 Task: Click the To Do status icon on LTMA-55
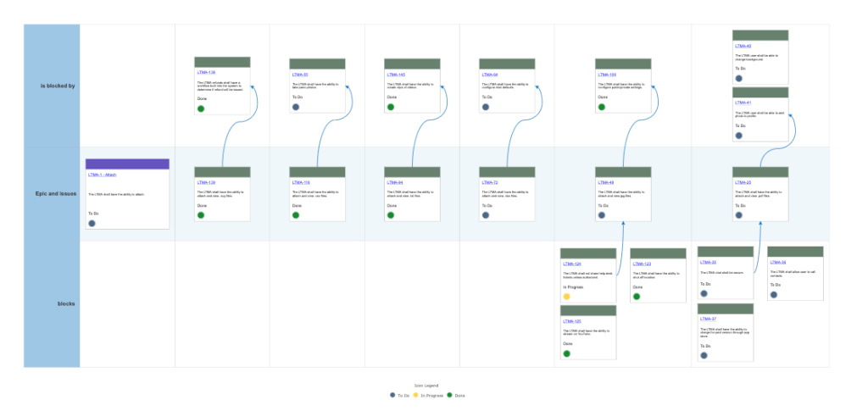point(296,108)
